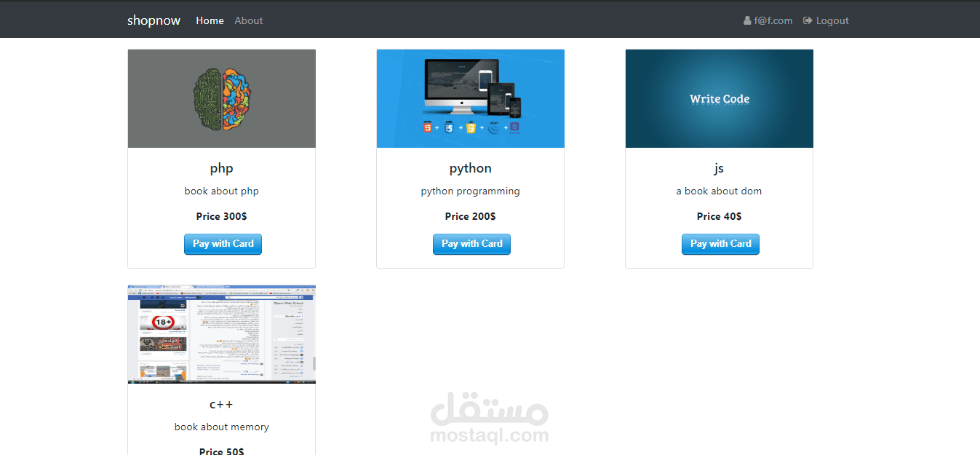Open the python devices image
Viewport: 980px width, 455px height.
(x=471, y=98)
